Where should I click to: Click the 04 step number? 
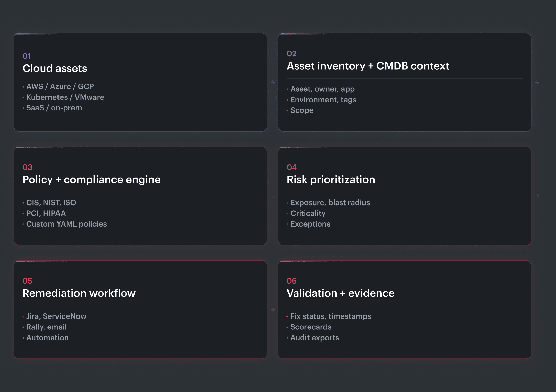[292, 167]
